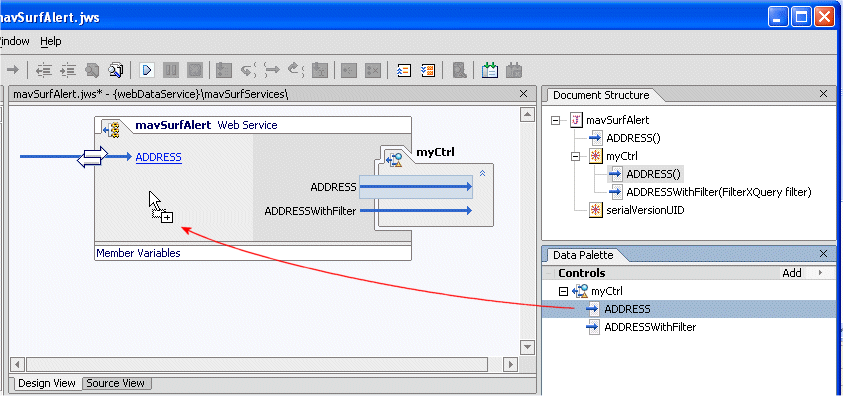Select the Document Structure tab
This screenshot has width=843, height=396.
point(601,95)
